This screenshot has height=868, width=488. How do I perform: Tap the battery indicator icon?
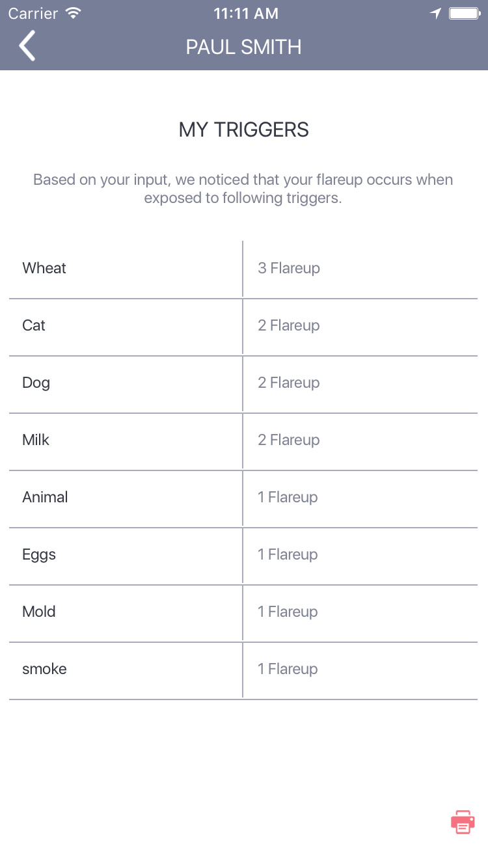[464, 13]
